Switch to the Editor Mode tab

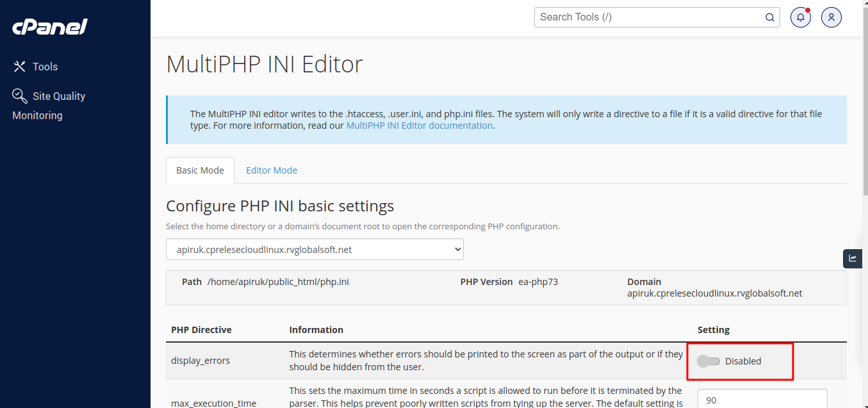coord(272,170)
